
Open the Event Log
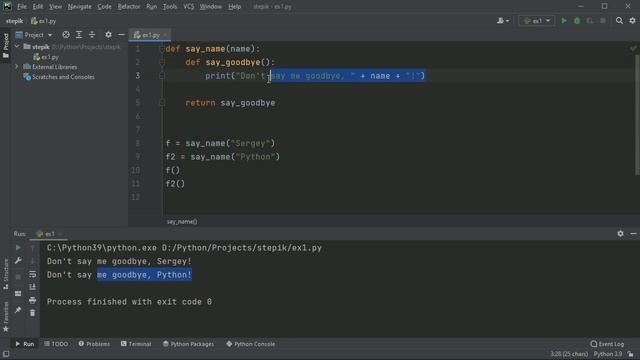tap(607, 344)
